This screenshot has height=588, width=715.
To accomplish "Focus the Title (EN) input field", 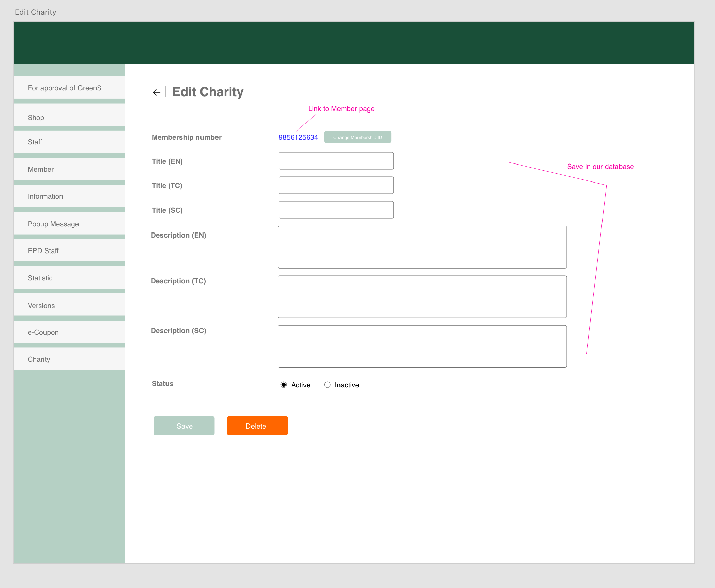I will coord(336,161).
